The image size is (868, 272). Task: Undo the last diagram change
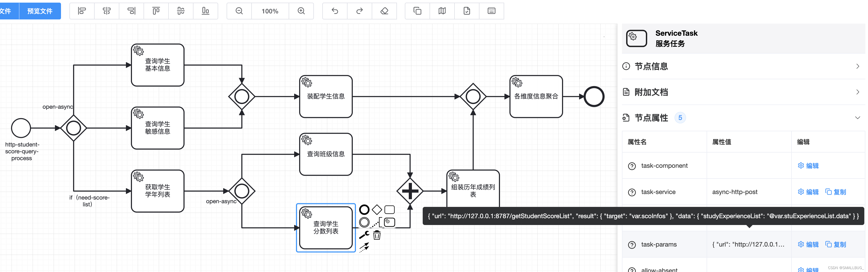(x=335, y=11)
